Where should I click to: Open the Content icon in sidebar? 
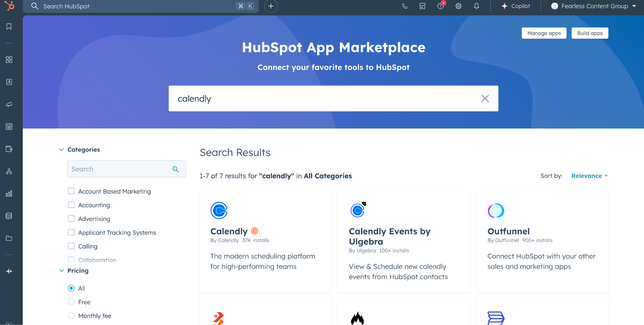point(9,127)
